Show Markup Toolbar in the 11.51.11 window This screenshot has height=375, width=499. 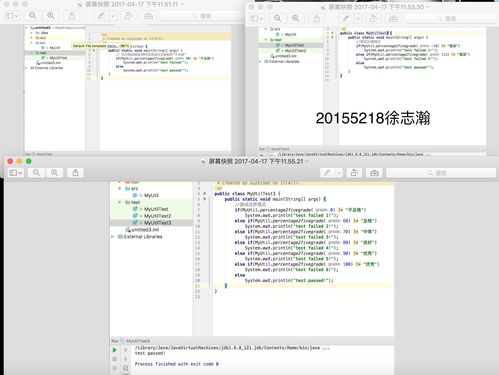pos(148,16)
